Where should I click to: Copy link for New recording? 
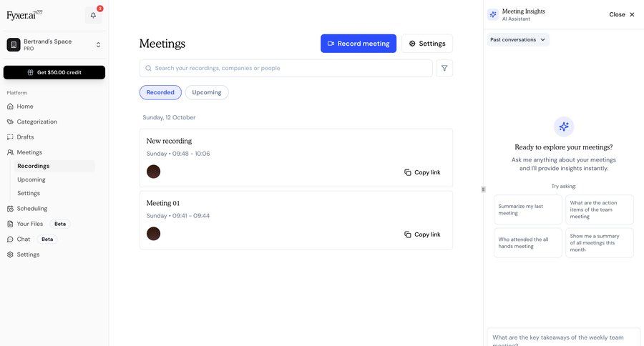(422, 172)
